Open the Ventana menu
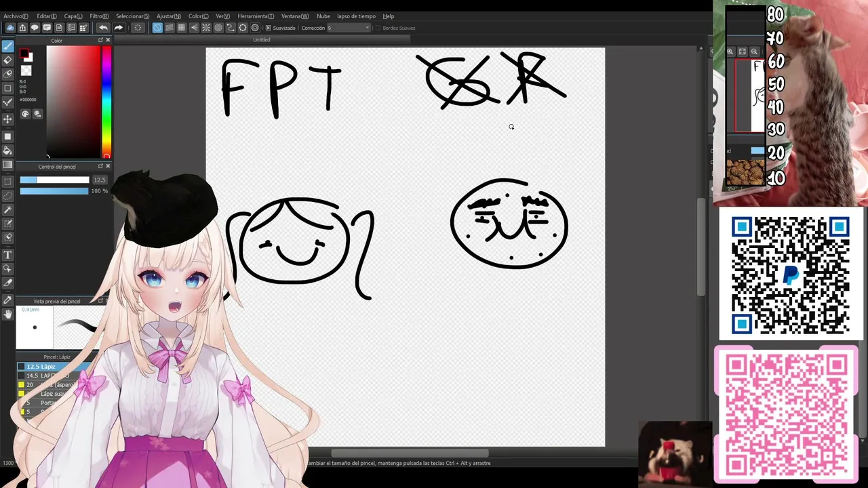Image resolution: width=868 pixels, height=488 pixels. 295,16
